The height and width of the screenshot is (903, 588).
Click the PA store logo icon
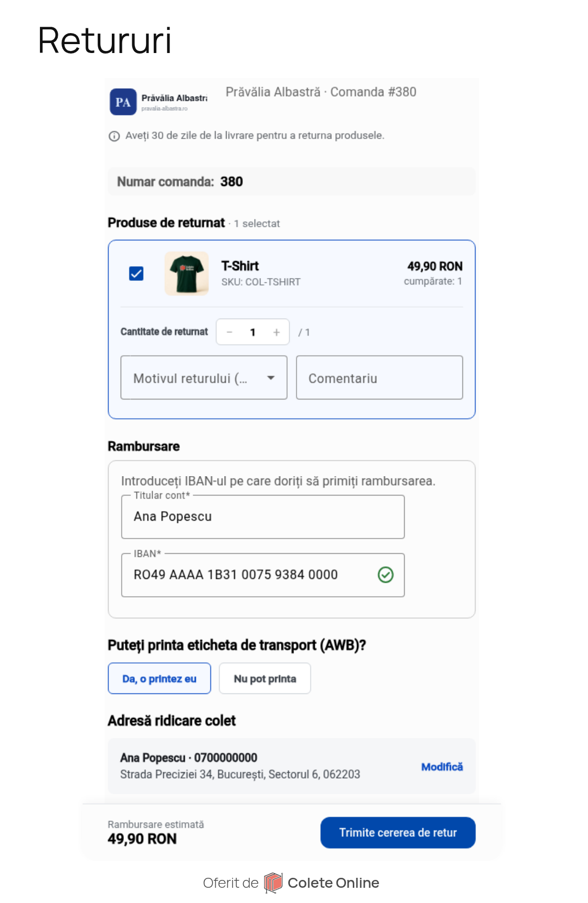click(123, 102)
